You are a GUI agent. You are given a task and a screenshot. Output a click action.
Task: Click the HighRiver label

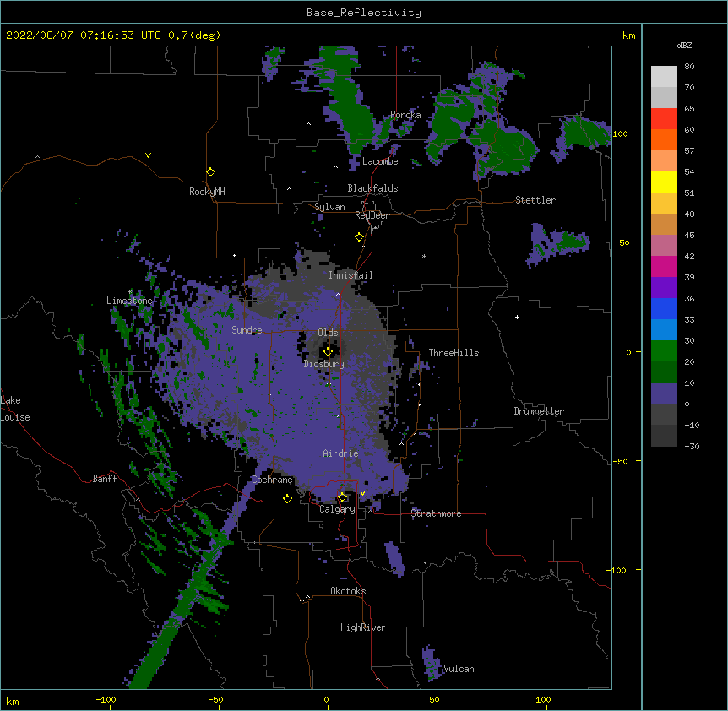(363, 627)
